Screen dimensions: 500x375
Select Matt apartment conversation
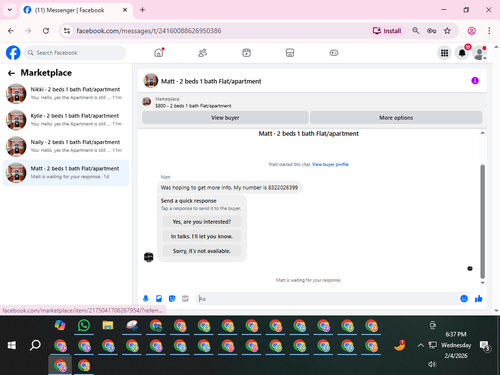pyautogui.click(x=66, y=173)
